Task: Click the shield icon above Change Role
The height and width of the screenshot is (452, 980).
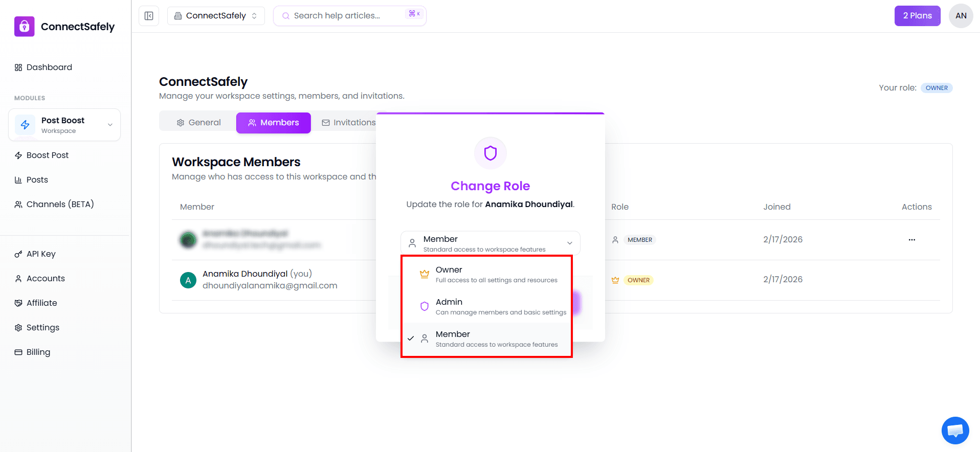Action: [x=490, y=153]
